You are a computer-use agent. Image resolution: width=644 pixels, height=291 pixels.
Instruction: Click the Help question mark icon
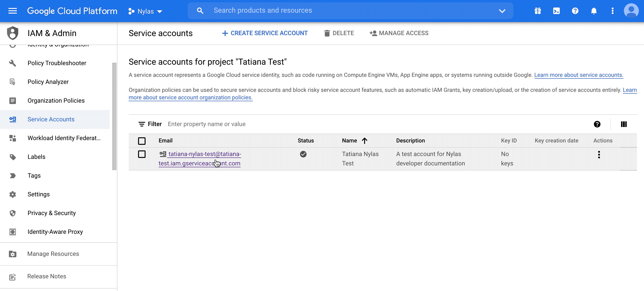575,11
